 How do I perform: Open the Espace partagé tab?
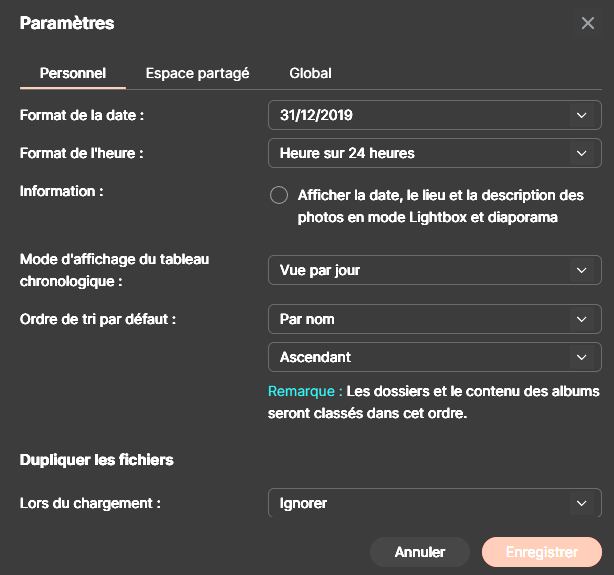point(197,73)
